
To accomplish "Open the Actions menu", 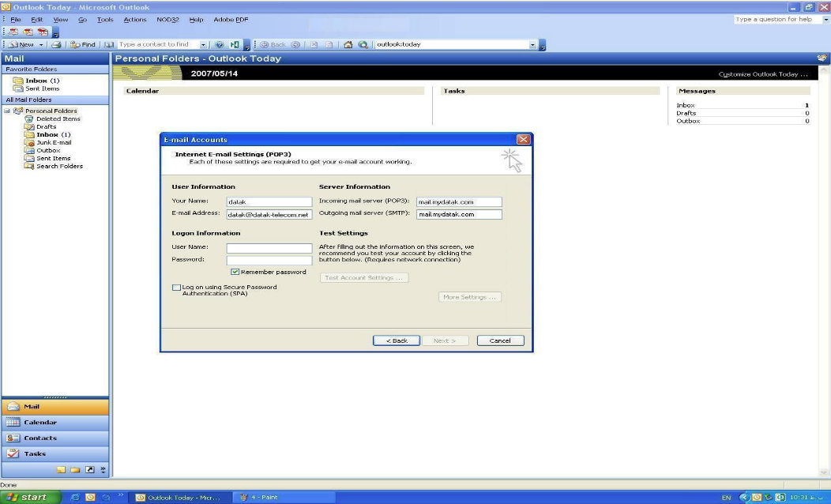I will pyautogui.click(x=134, y=20).
